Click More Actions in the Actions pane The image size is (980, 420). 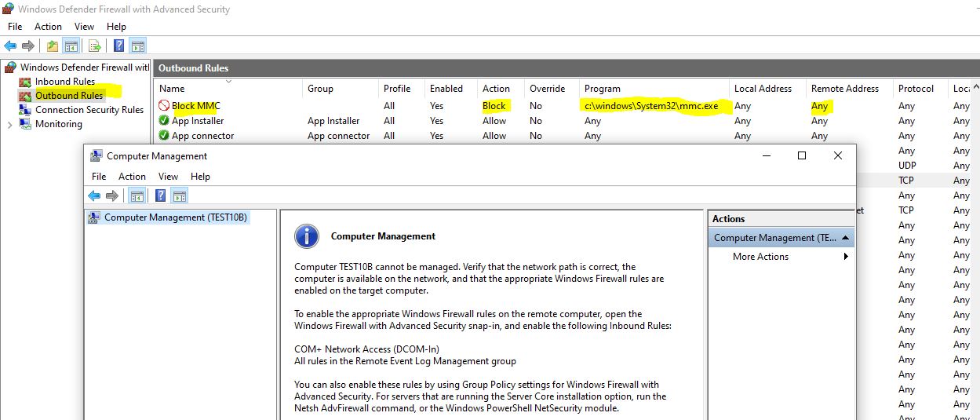(x=760, y=257)
